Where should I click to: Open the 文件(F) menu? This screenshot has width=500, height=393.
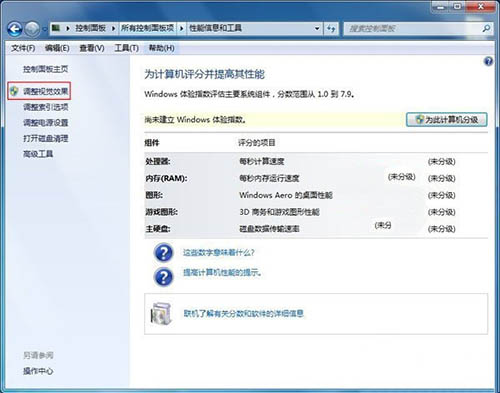point(23,48)
